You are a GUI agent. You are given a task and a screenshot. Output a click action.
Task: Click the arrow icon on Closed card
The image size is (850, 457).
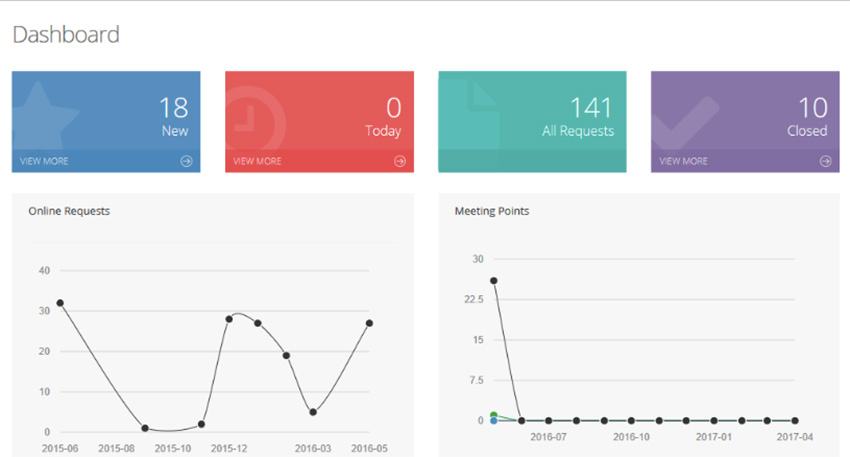[x=825, y=161]
